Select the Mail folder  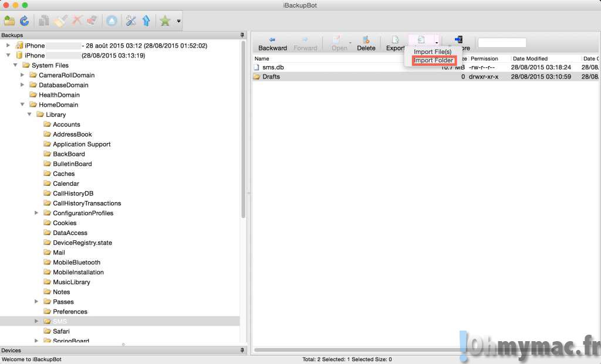[59, 253]
